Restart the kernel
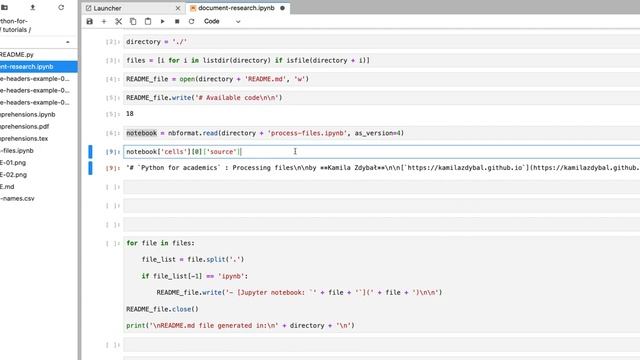The width and height of the screenshot is (640, 360). coord(191,21)
